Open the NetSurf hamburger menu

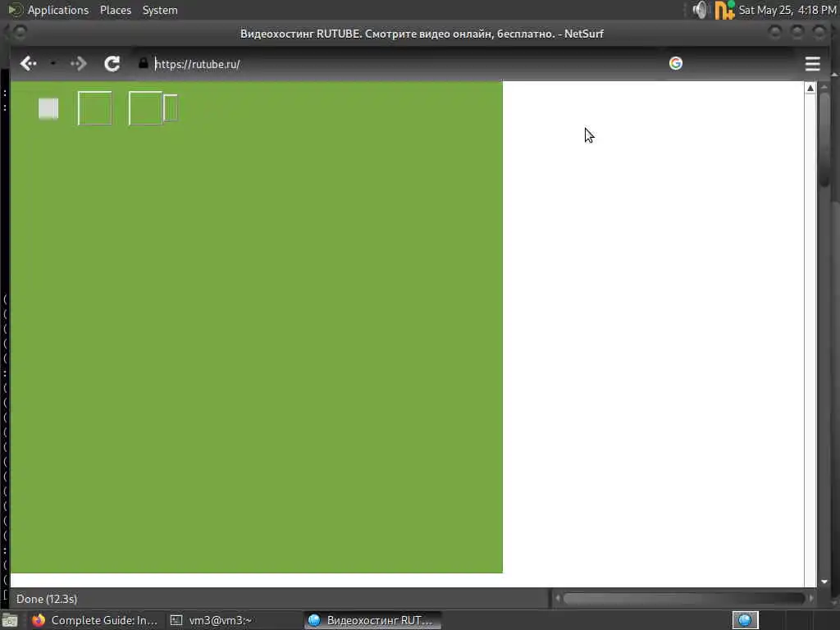point(812,64)
